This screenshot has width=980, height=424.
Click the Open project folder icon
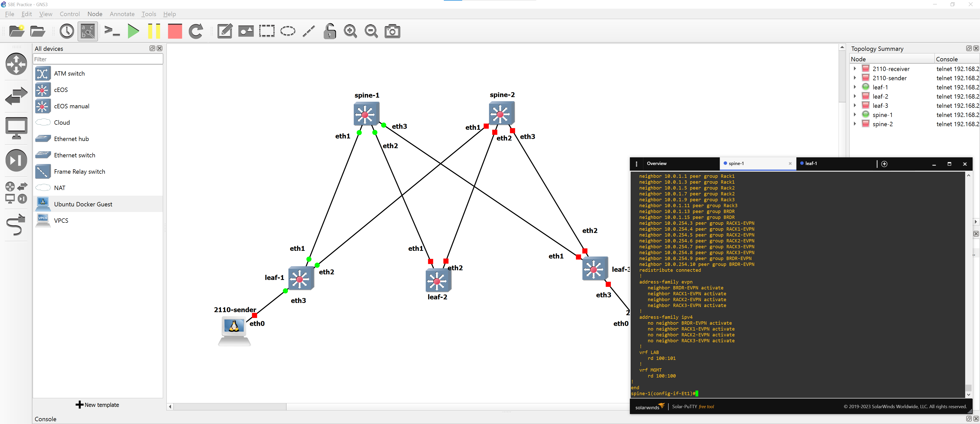point(38,31)
